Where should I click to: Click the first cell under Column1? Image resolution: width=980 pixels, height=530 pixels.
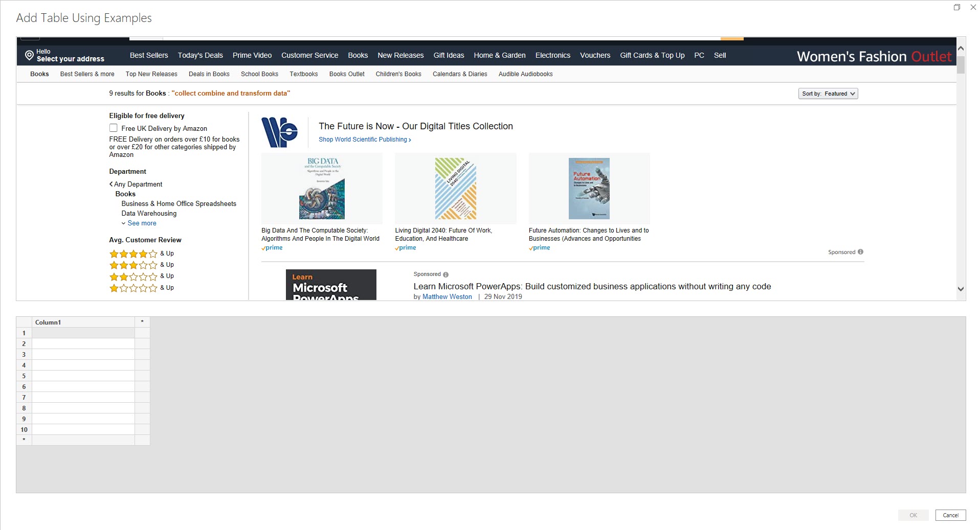(x=83, y=333)
